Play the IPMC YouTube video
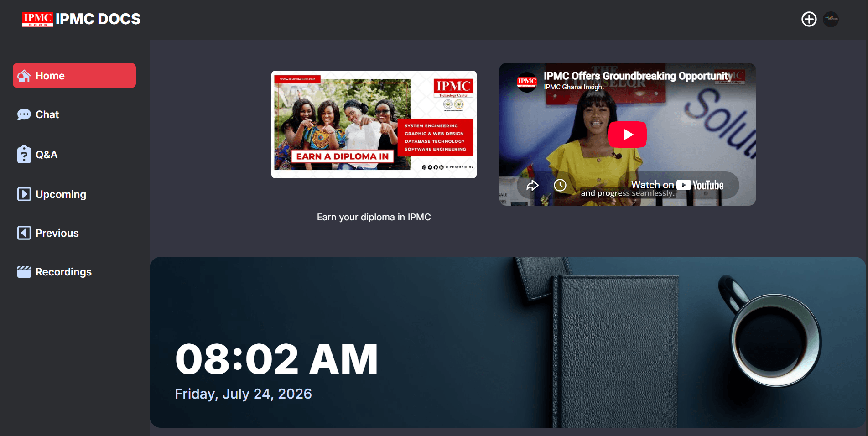The image size is (868, 436). pos(628,135)
